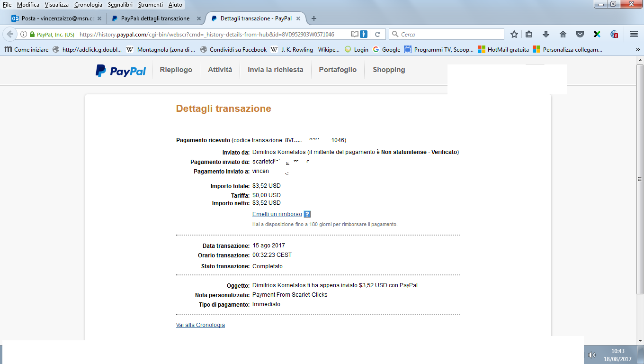Click the 00:32:23 CEST transaction time
The width and height of the screenshot is (644, 364).
[x=272, y=255]
